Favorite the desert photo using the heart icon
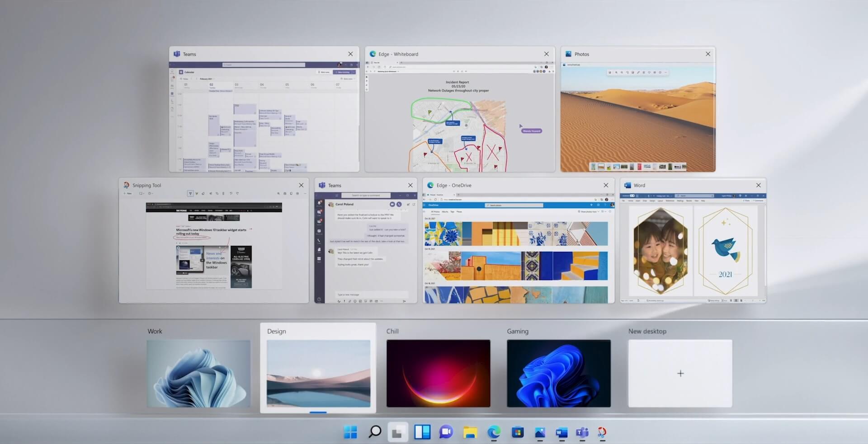Viewport: 868px width, 444px height. 649,73
